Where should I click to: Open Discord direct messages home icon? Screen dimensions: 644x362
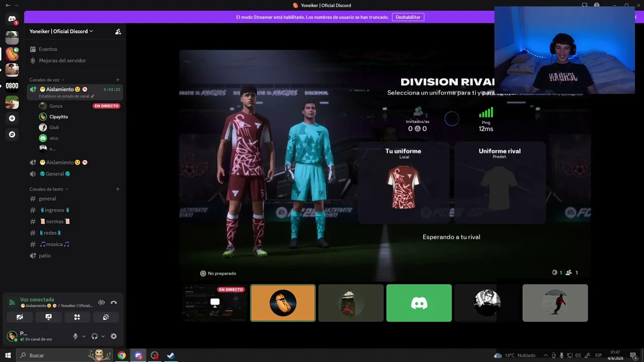coord(12,19)
